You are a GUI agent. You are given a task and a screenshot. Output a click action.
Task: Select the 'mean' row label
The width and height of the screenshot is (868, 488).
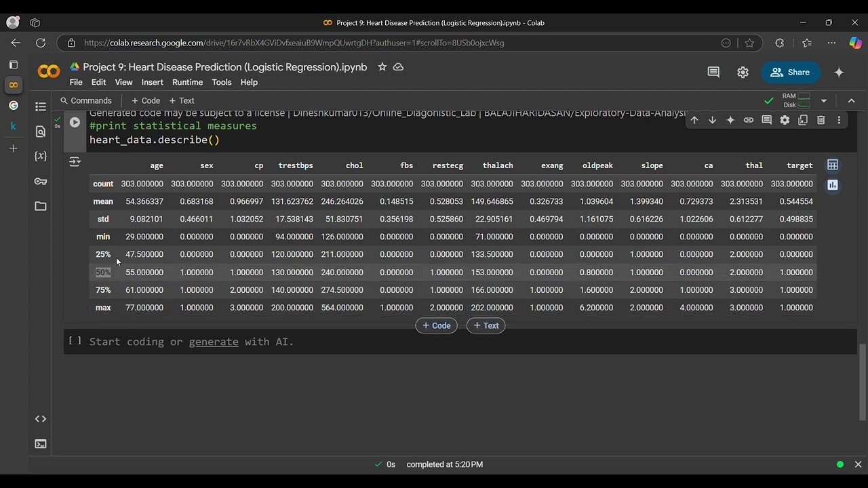click(x=103, y=201)
